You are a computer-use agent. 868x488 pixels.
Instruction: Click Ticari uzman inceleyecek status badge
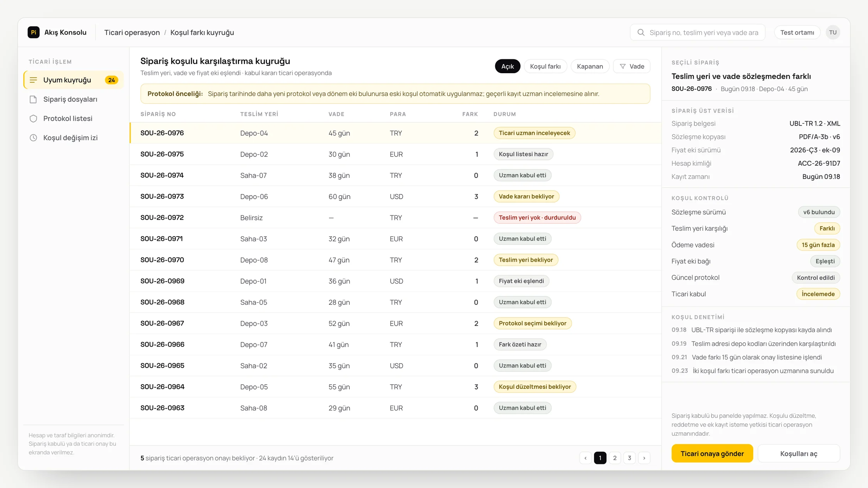[x=534, y=133]
